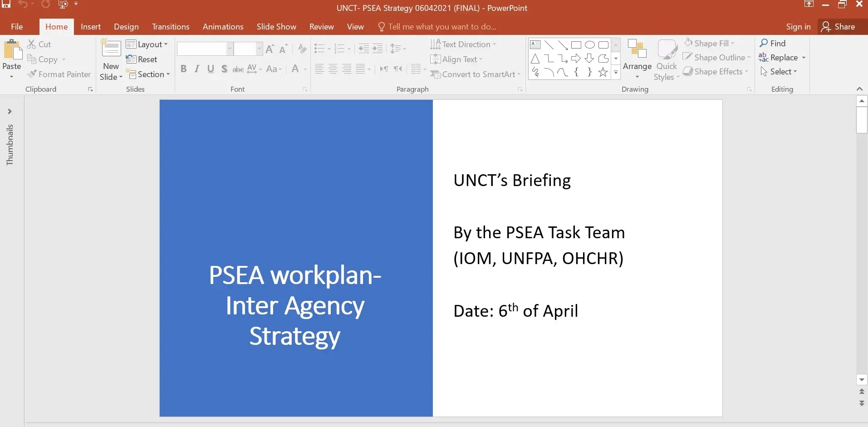Increase list indent level
This screenshot has height=427, width=868.
(x=378, y=49)
